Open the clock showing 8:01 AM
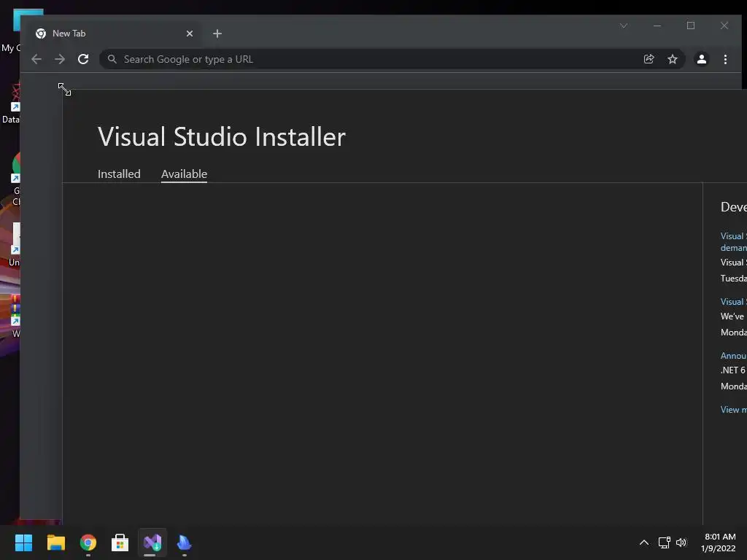Screen dimensions: 747x560 (718, 542)
